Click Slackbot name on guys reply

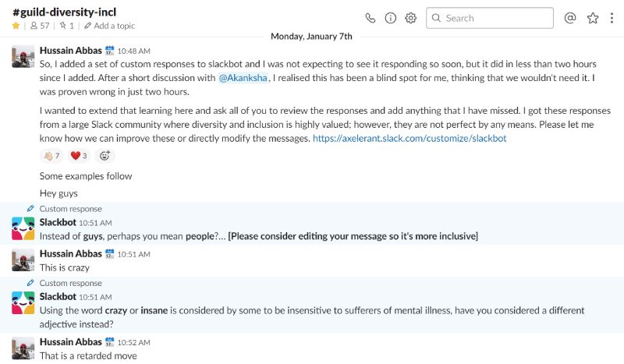tap(58, 222)
